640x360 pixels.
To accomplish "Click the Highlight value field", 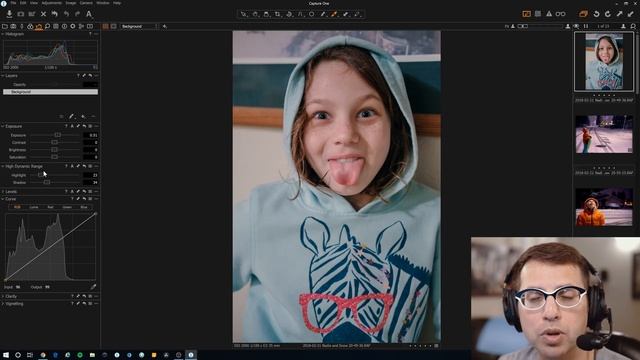I will [x=90, y=175].
